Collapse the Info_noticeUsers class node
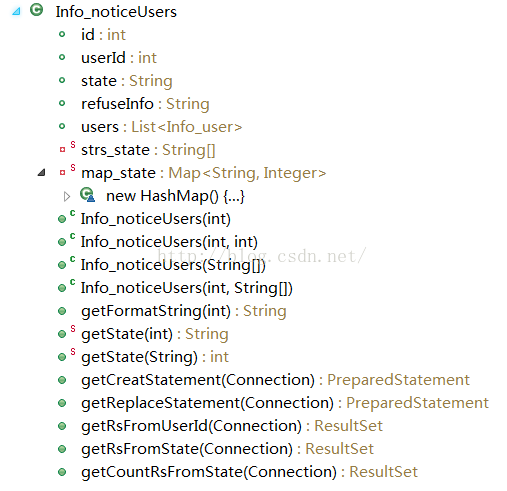The width and height of the screenshot is (507, 491). tap(16, 12)
